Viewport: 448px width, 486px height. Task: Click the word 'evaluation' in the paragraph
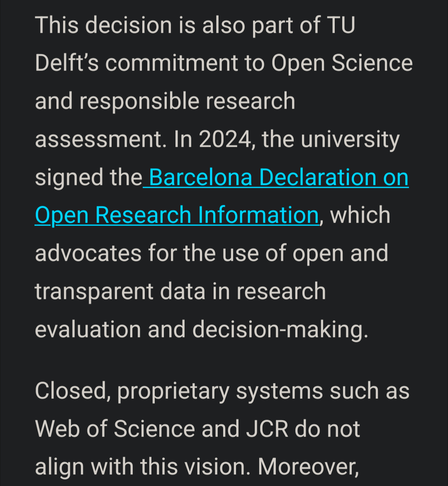(x=88, y=330)
